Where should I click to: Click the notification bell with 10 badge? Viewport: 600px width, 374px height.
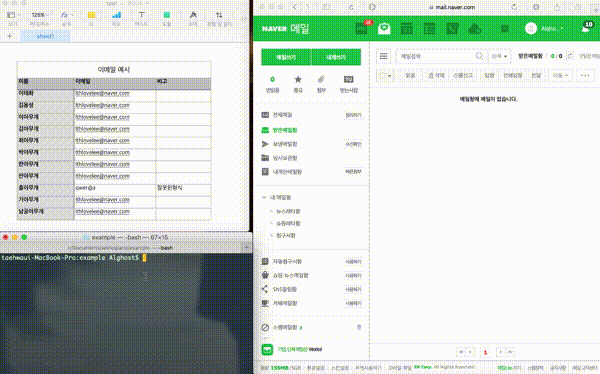[586, 28]
